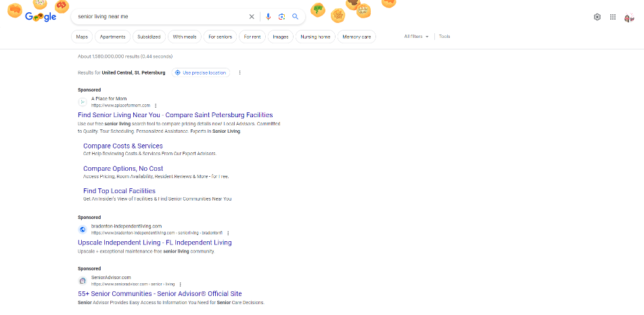Click the blue magnifier search icon
The image size is (644, 315).
click(x=295, y=17)
